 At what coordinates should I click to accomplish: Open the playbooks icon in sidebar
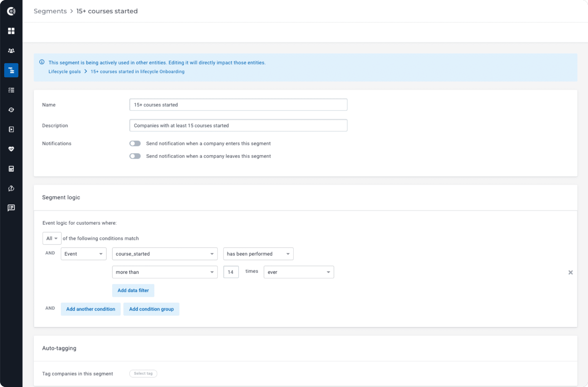pyautogui.click(x=11, y=129)
